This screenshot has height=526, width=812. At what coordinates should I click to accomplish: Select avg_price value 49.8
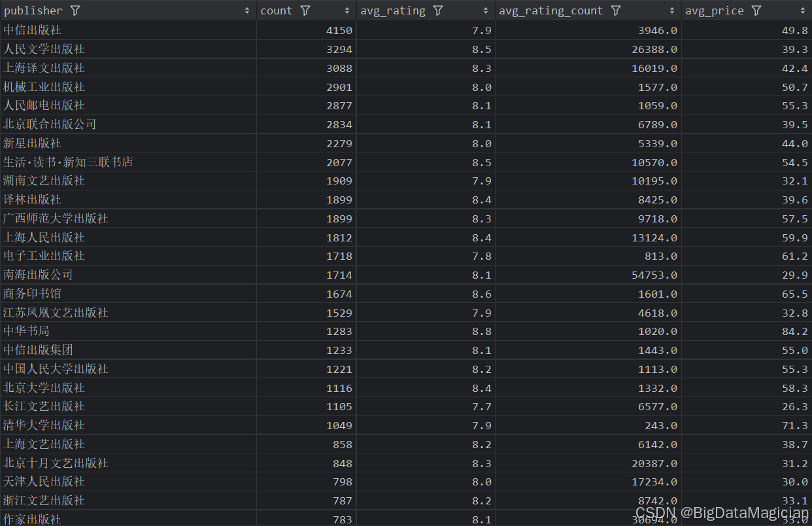click(795, 31)
